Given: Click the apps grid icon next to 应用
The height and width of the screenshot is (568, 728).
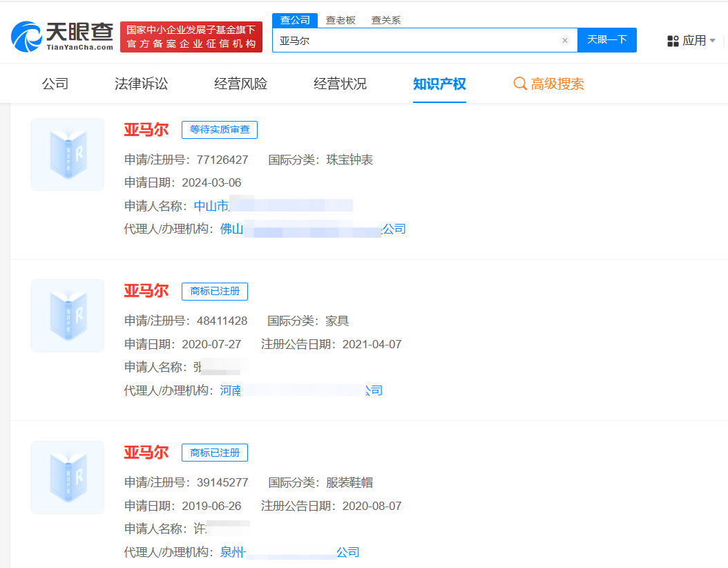Looking at the screenshot, I should point(673,41).
